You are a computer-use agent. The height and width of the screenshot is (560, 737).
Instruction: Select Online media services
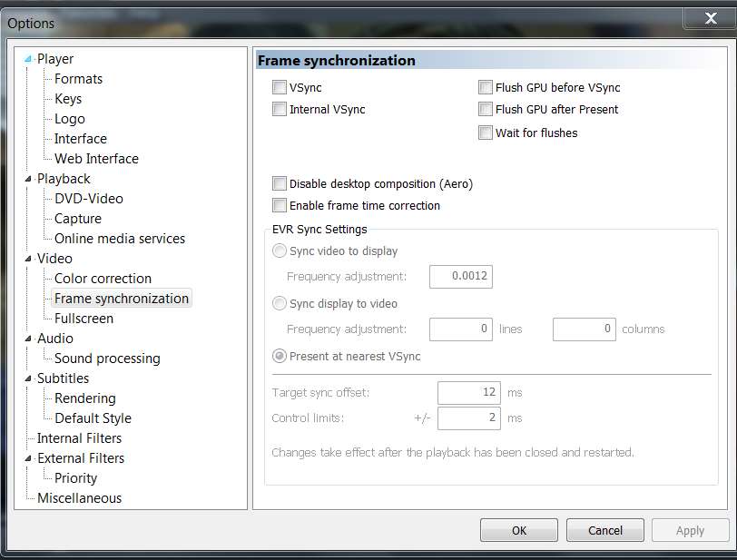point(120,239)
